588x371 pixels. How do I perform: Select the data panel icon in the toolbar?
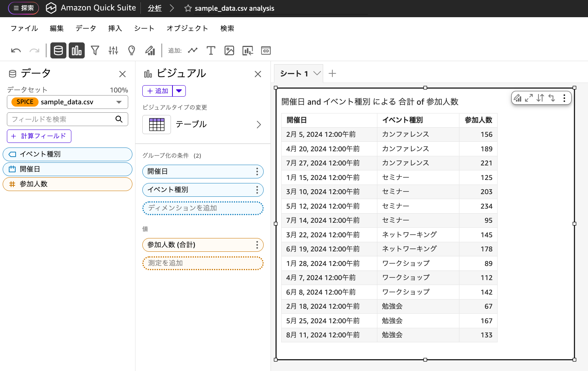58,50
